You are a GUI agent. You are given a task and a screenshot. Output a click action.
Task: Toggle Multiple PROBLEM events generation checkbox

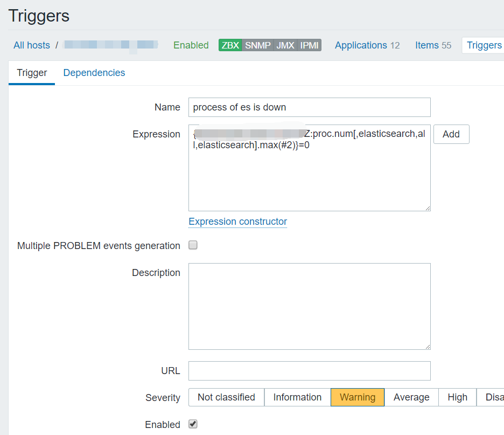193,245
